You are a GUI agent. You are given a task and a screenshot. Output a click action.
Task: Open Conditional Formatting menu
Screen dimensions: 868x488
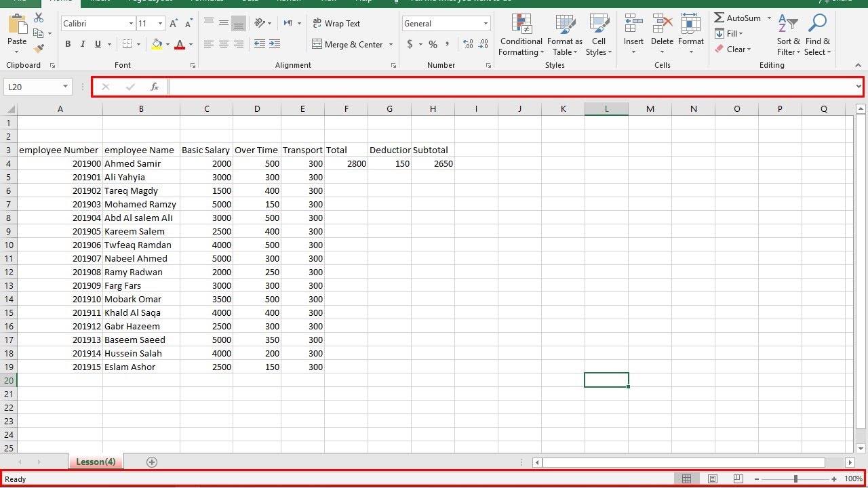[x=521, y=35]
